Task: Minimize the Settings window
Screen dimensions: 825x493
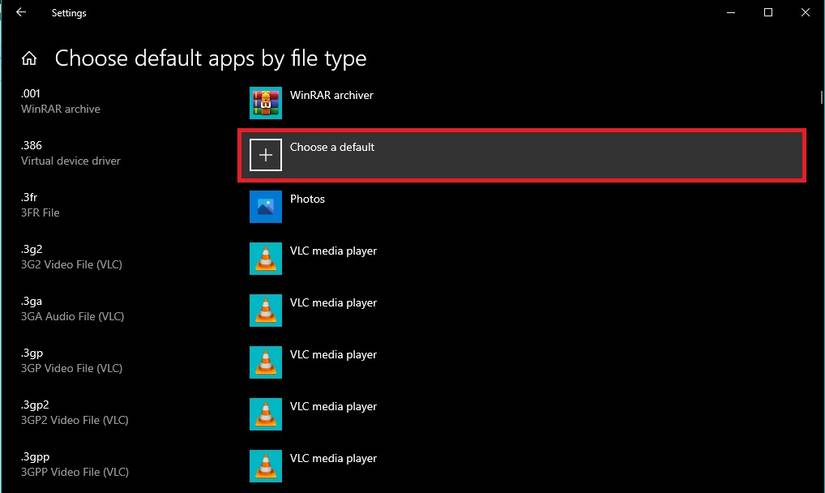Action: click(731, 12)
